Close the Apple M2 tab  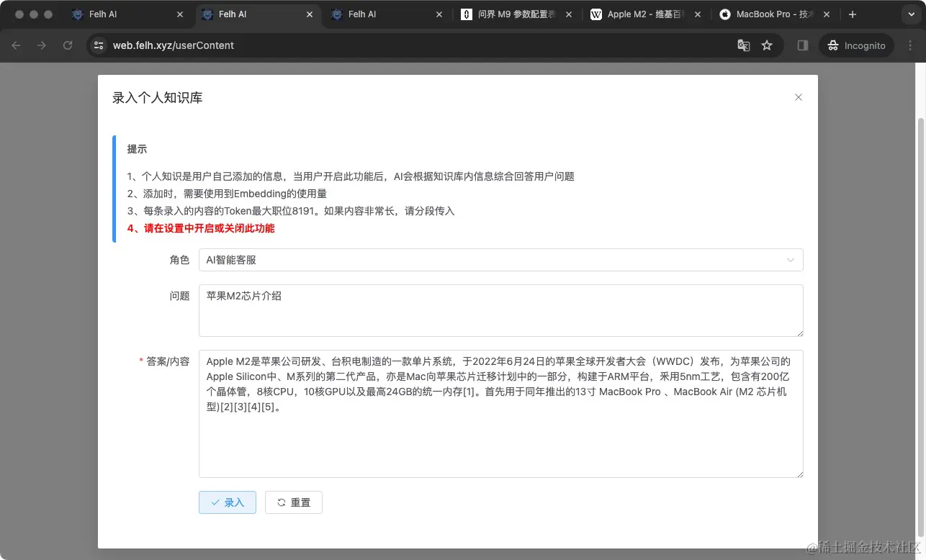(x=698, y=14)
